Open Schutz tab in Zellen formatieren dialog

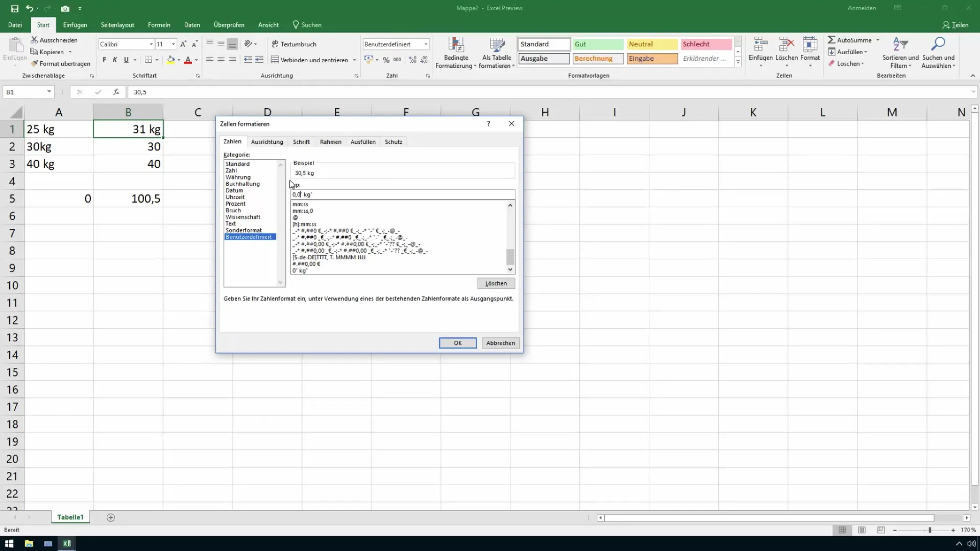394,142
